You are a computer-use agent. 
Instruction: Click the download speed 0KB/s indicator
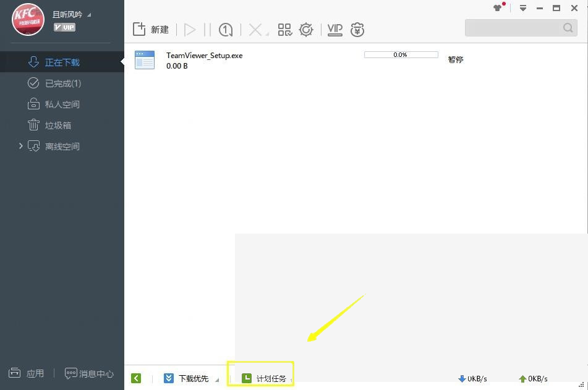472,379
